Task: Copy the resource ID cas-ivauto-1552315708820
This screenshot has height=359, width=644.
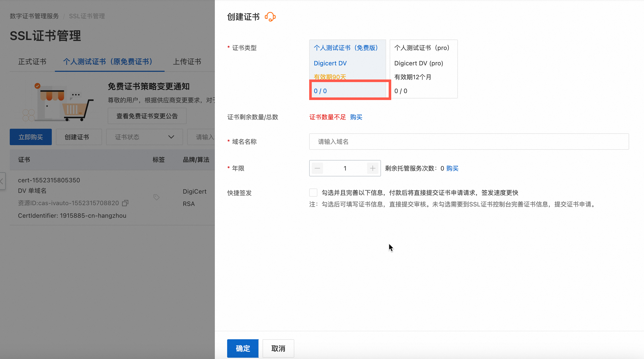Action: click(x=125, y=203)
